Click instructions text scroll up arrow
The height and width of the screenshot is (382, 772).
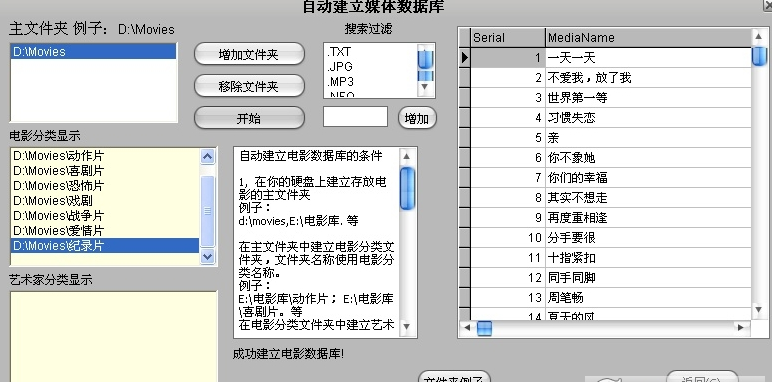pos(407,157)
